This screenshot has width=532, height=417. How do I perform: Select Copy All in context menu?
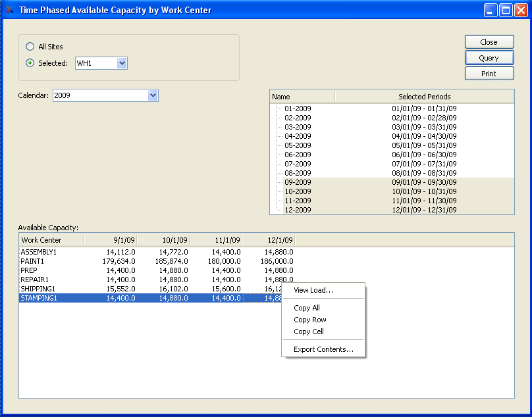pyautogui.click(x=307, y=308)
